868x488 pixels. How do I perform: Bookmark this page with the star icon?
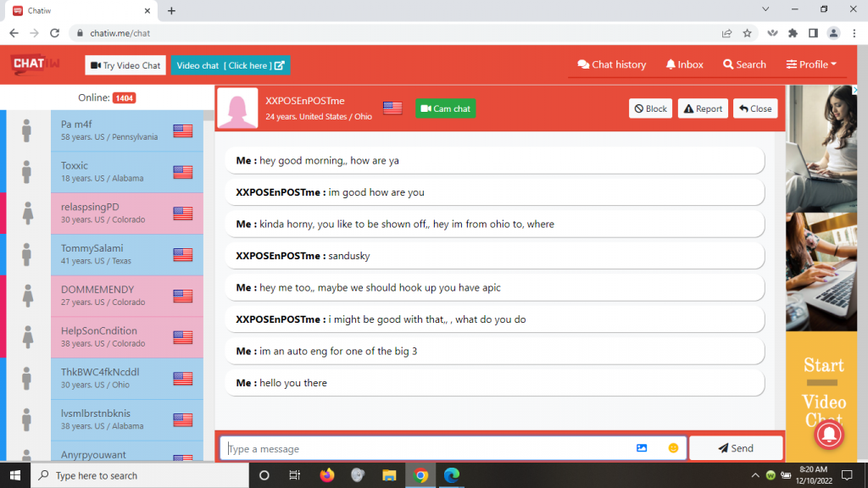coord(747,33)
